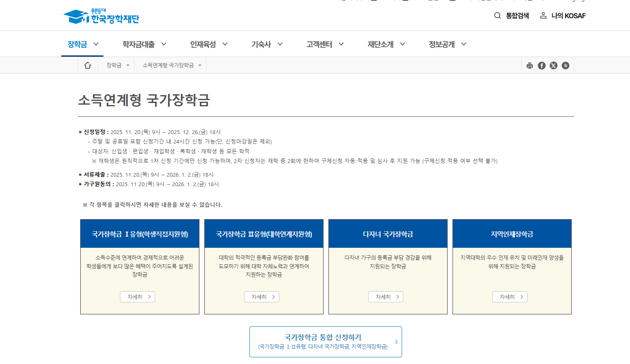The height and width of the screenshot is (364, 630).
Task: Click the 다자녀 가구의 등록금 부담 description
Action: (x=388, y=262)
